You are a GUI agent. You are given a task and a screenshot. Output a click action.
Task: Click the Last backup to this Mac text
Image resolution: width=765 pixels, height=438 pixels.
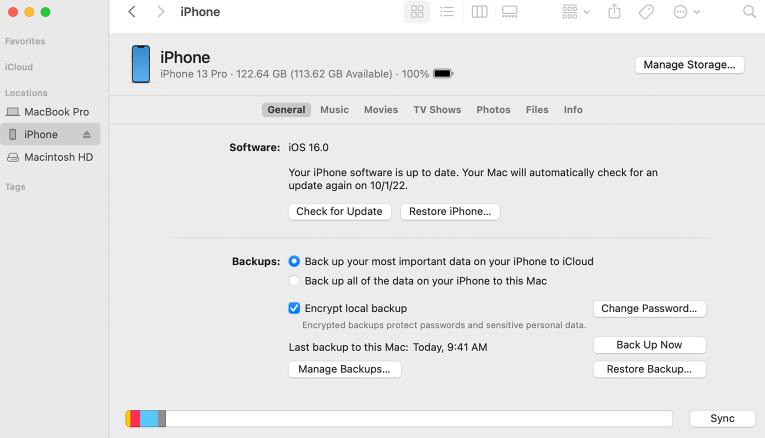click(x=388, y=347)
